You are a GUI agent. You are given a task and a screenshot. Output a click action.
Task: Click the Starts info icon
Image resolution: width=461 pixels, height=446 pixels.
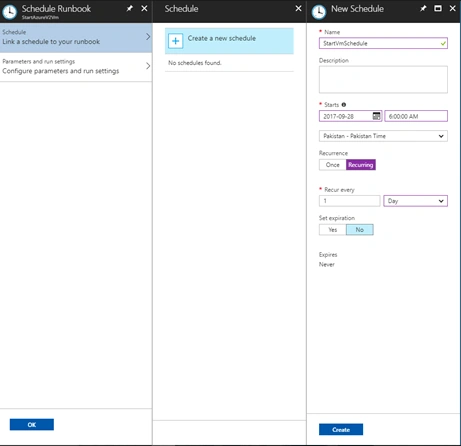[344, 105]
